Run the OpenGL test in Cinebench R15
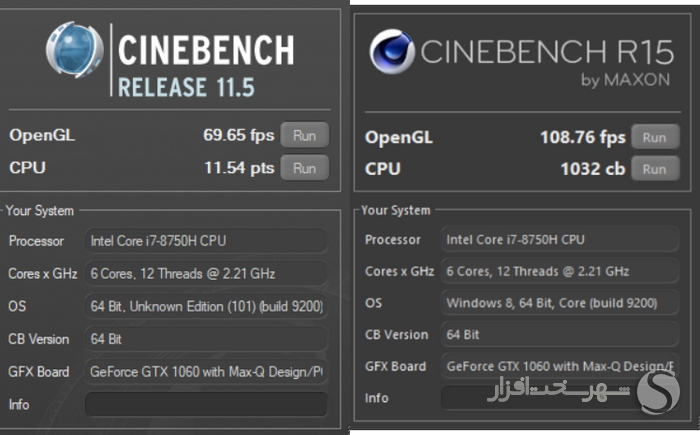Image resolution: width=700 pixels, height=435 pixels. tap(655, 137)
